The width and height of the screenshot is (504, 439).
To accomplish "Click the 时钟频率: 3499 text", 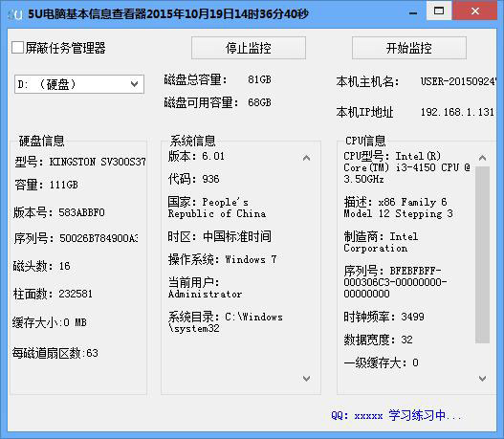I will click(383, 317).
